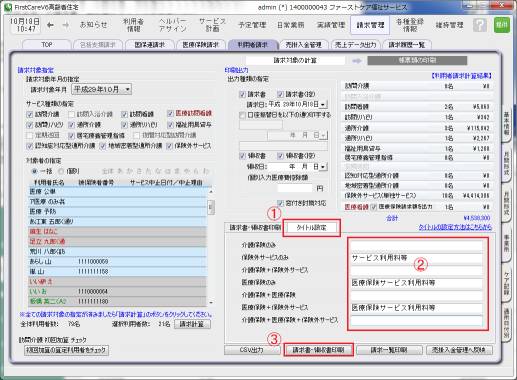Switch to the 国保連請求 tab
The height and width of the screenshot is (380, 517).
pos(150,45)
